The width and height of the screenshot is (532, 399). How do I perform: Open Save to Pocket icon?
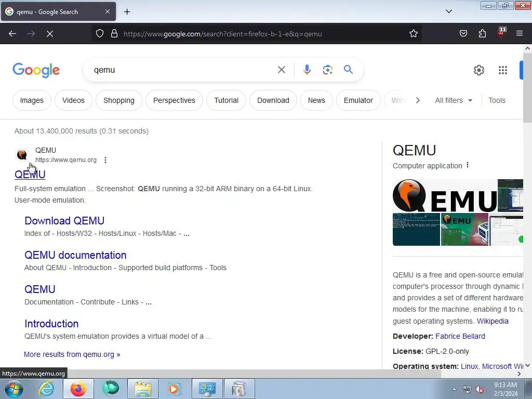(463, 34)
